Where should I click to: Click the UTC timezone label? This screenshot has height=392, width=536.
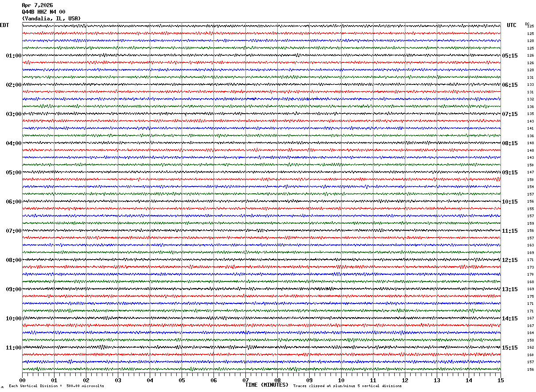pyautogui.click(x=512, y=25)
